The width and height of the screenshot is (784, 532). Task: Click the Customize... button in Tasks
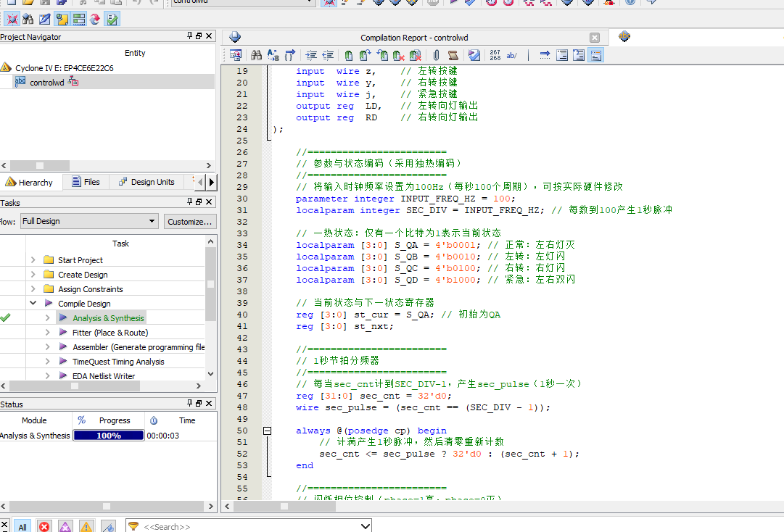pos(190,221)
